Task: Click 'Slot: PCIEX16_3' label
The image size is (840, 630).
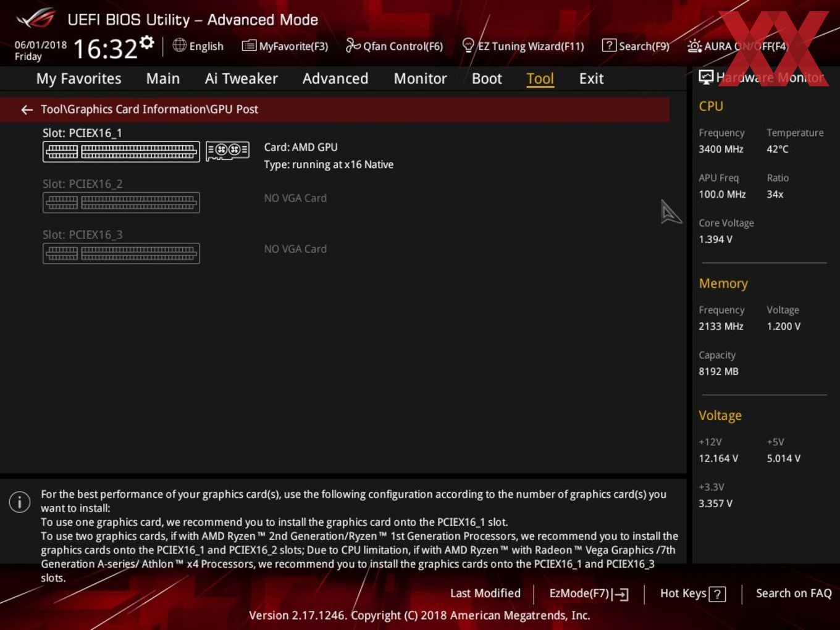Action: pyautogui.click(x=82, y=235)
